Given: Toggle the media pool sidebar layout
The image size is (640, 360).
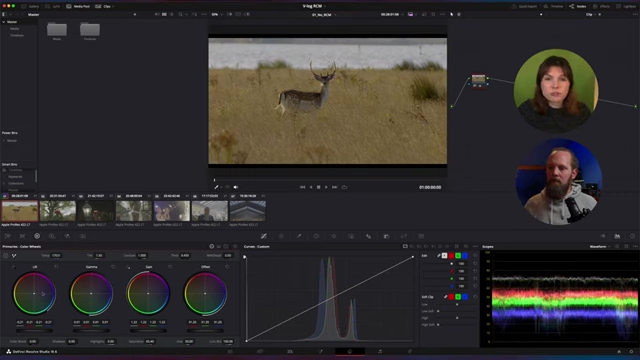Looking at the screenshot, I should pos(4,14).
